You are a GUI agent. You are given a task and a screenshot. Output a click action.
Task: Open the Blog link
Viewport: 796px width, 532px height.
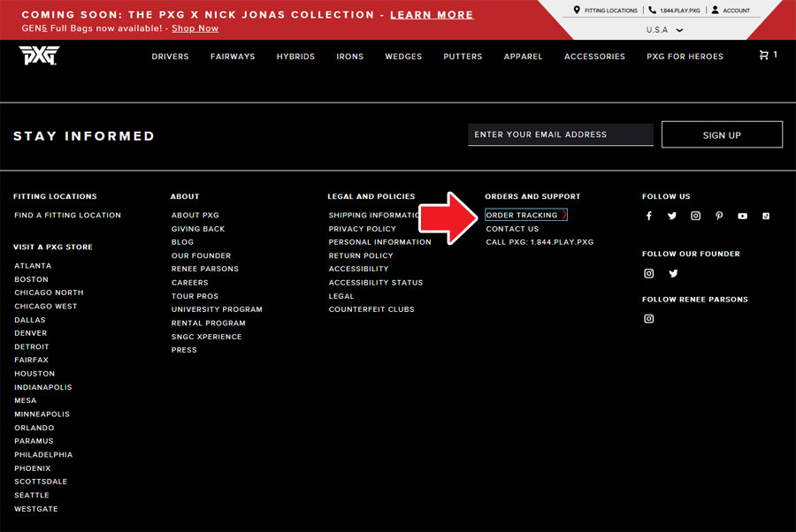coord(182,242)
